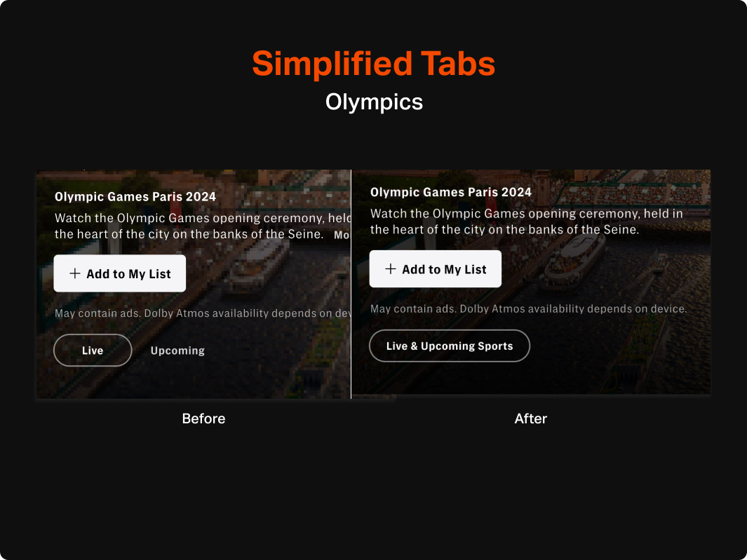Select the Olympic Games Paris 2024 title on Before card
This screenshot has width=747, height=560.
point(135,196)
